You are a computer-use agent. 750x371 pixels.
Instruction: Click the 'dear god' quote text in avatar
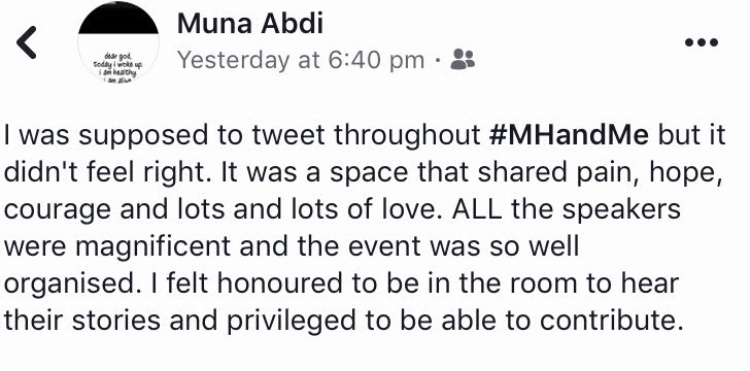pos(118,67)
